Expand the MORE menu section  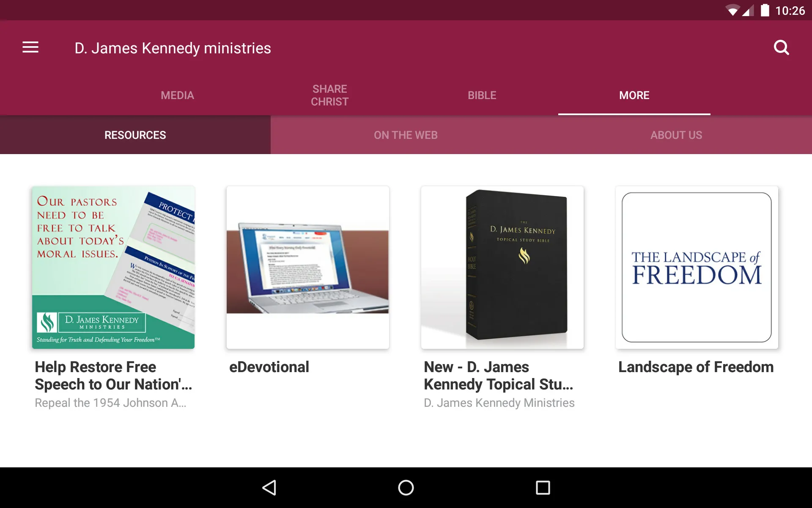pos(634,95)
